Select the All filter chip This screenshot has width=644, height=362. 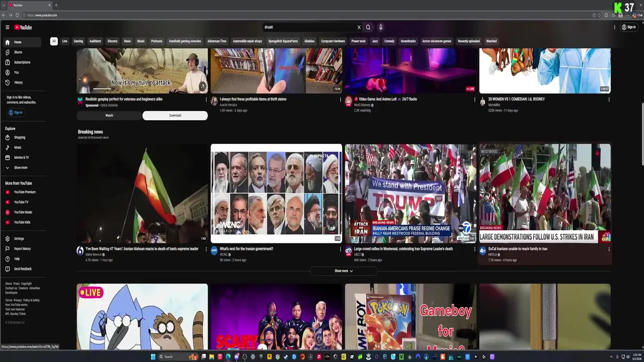pyautogui.click(x=54, y=41)
